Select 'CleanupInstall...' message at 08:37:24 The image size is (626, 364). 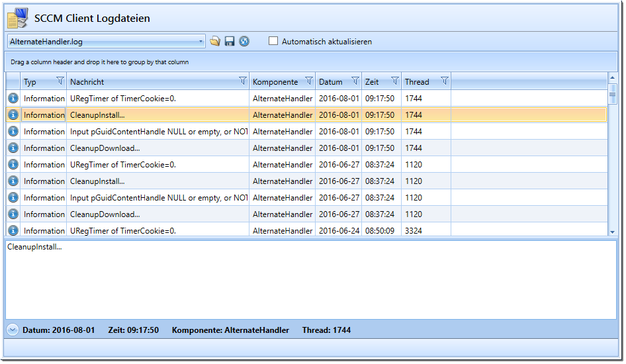[x=97, y=181]
